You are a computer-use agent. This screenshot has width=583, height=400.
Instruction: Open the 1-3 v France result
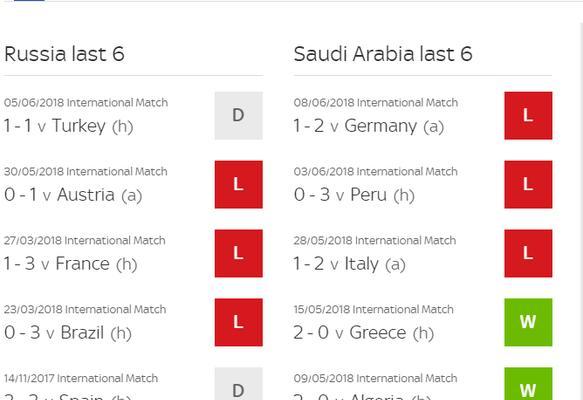[71, 264]
